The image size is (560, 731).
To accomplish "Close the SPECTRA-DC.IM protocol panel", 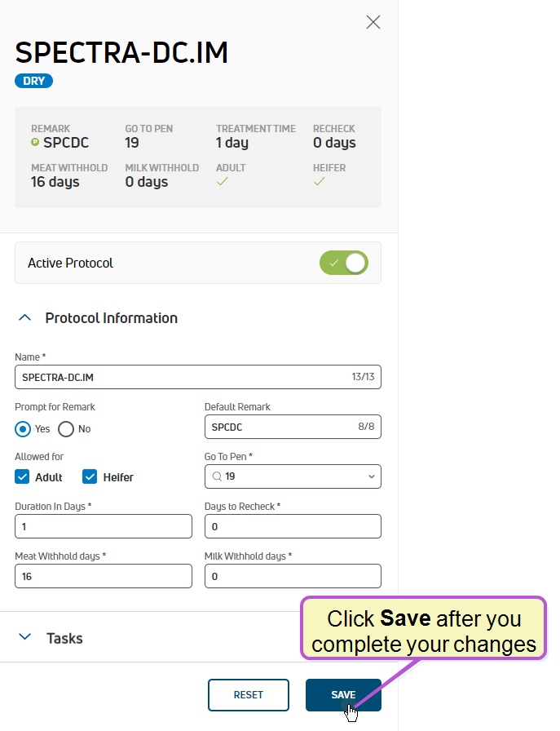I will coord(373,22).
